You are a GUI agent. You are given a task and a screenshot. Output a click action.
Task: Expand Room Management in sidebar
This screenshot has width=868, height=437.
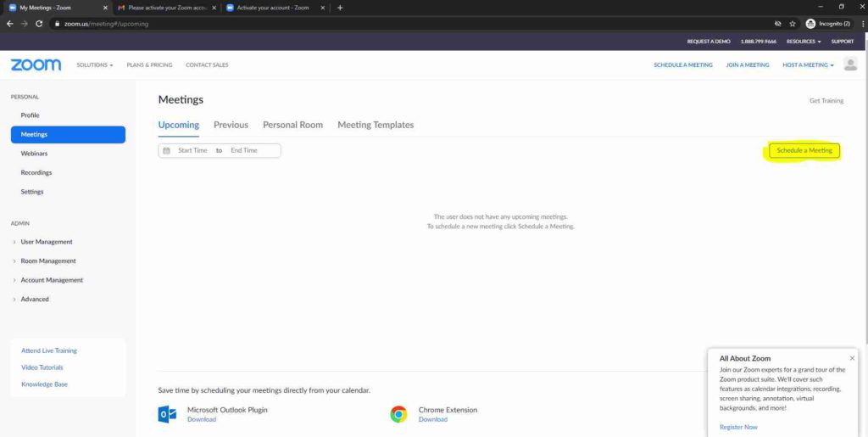point(48,261)
